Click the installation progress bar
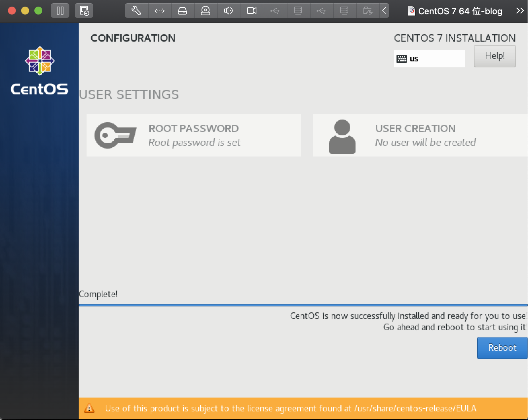 [x=303, y=305]
